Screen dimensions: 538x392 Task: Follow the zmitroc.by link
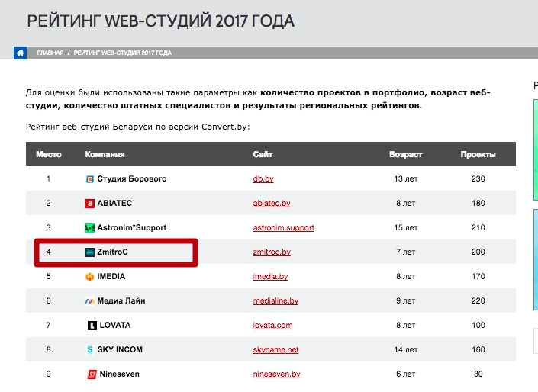pos(272,252)
